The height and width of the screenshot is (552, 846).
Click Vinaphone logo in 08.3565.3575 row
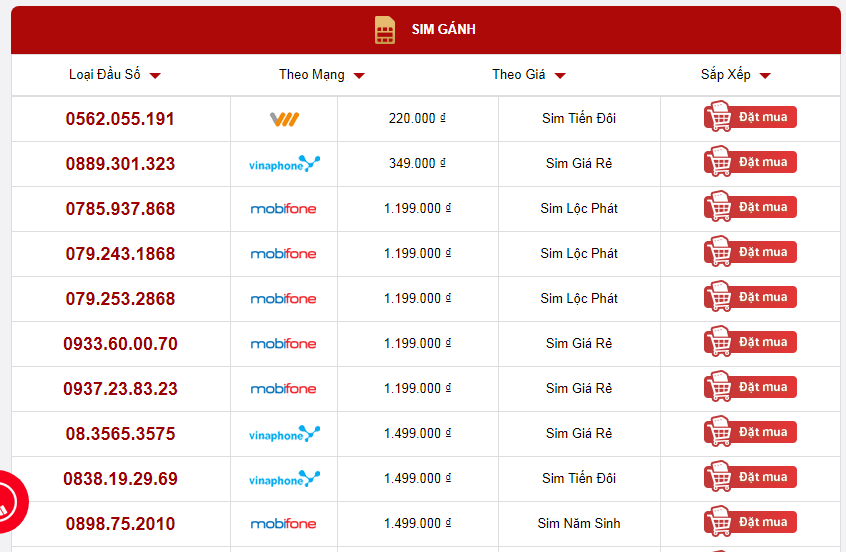point(284,434)
